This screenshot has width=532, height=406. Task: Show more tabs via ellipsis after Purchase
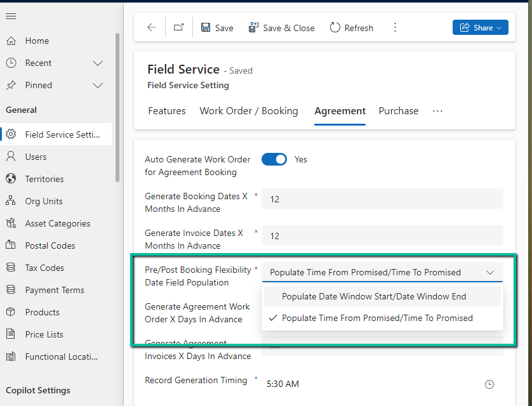point(437,111)
